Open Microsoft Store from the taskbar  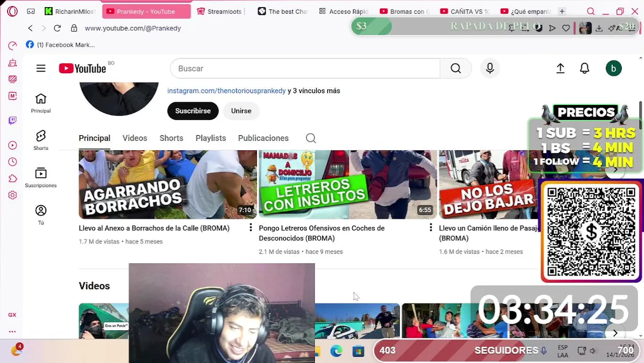(x=358, y=351)
